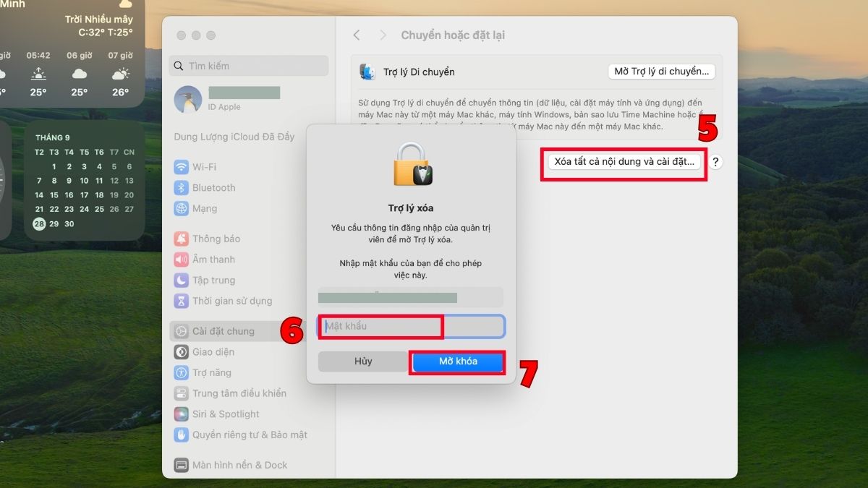Open Wi-Fi settings icon in sidebar
This screenshot has width=868, height=488.
pyautogui.click(x=181, y=167)
